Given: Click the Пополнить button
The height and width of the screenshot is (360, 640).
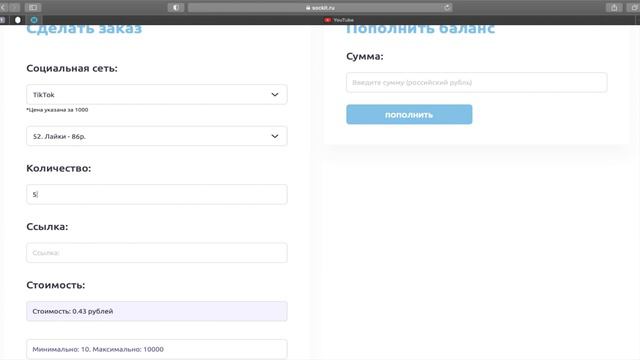Looking at the screenshot, I should coord(409,115).
